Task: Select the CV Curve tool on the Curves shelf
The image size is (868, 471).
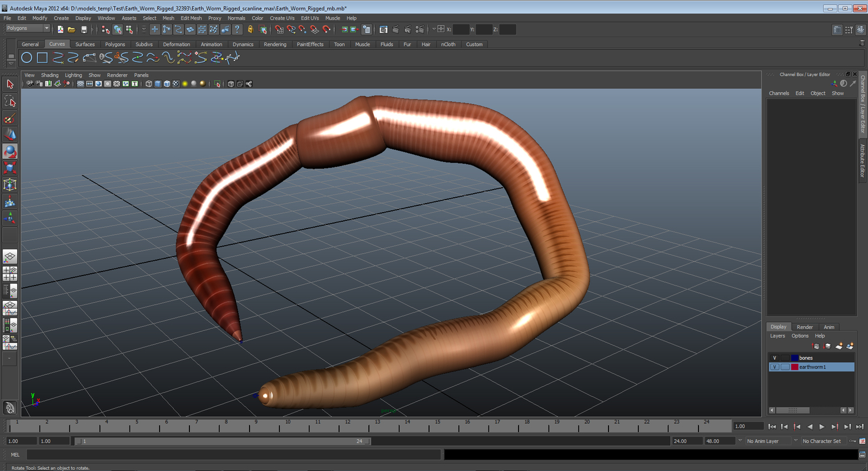Action: (59, 57)
